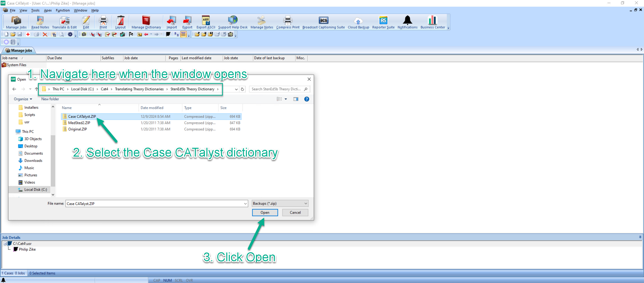Click the Import toolbar icon
The image size is (644, 283).
pos(172,22)
